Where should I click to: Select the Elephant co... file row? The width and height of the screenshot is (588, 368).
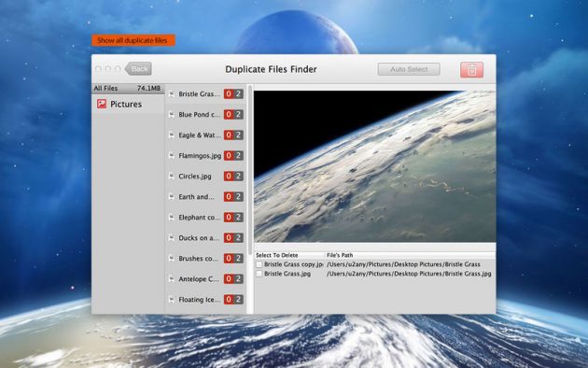click(205, 218)
